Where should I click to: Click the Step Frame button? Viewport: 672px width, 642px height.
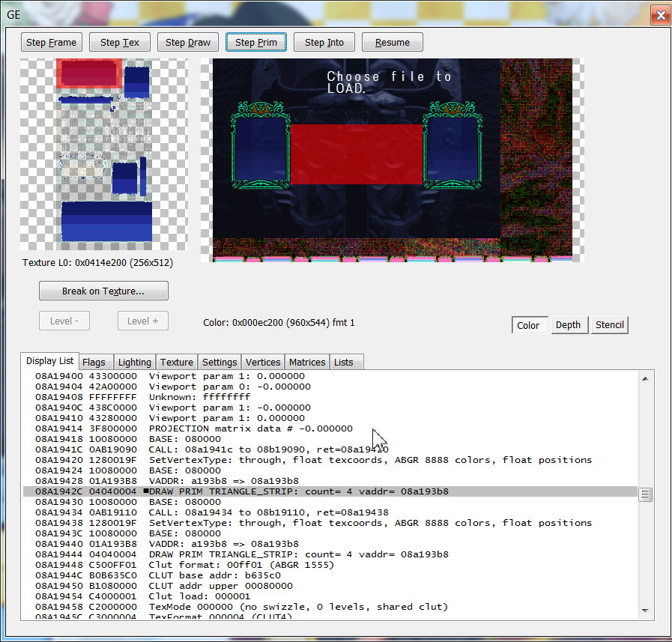point(52,42)
